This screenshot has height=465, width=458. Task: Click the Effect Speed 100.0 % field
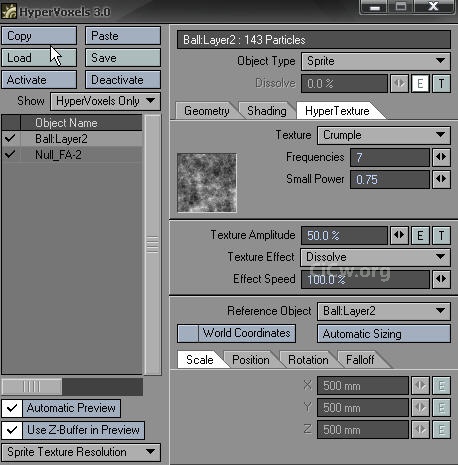365,279
